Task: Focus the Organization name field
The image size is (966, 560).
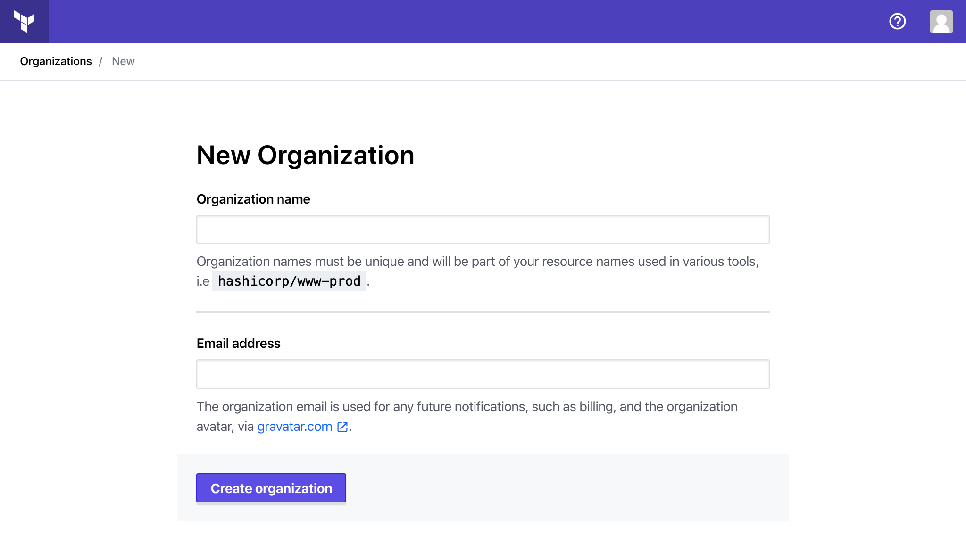Action: coord(483,230)
